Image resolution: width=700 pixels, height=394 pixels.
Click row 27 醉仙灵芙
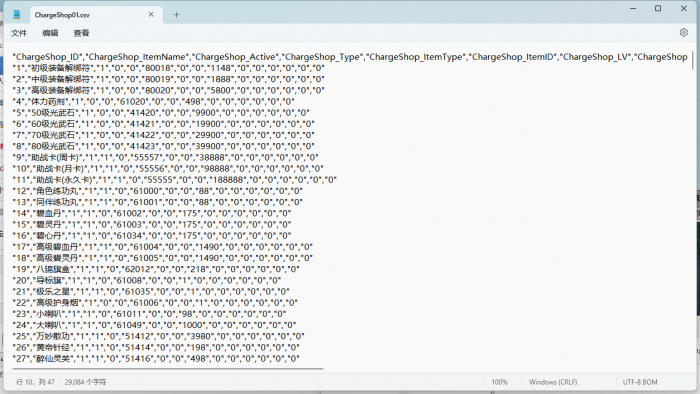[156, 358]
